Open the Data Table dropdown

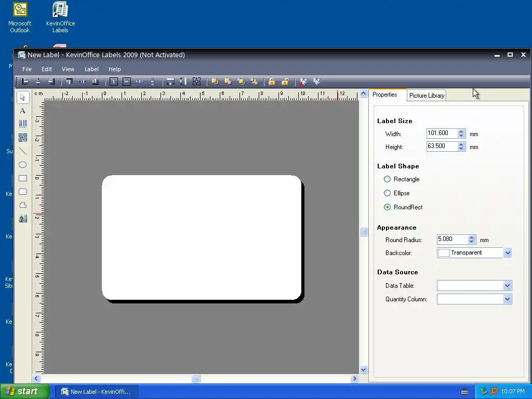507,286
